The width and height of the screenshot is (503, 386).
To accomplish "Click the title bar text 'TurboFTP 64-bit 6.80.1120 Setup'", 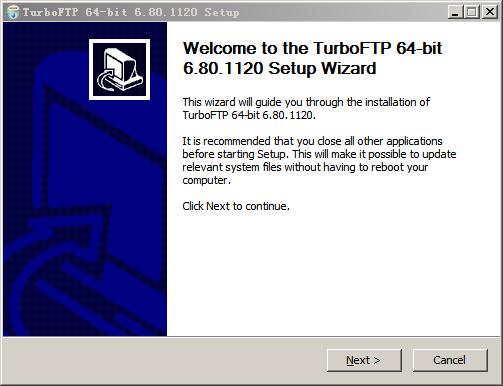I will pos(131,12).
